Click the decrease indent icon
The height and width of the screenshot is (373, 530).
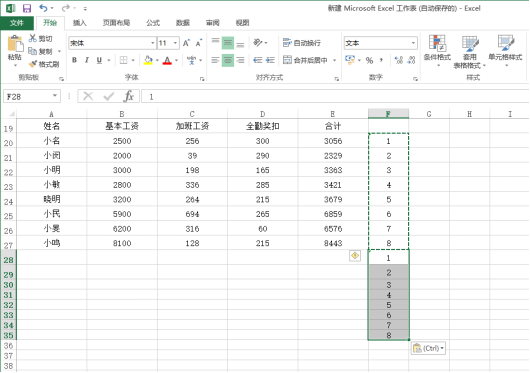click(258, 60)
